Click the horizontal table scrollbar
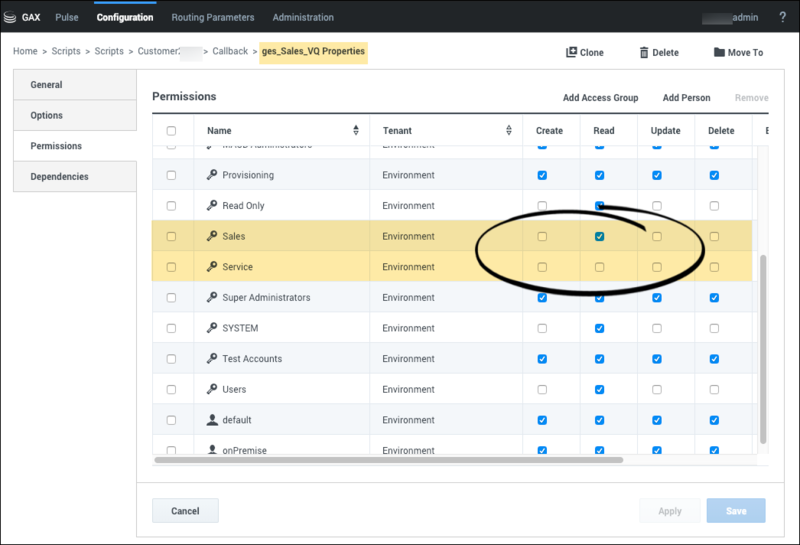The width and height of the screenshot is (800, 545). (x=388, y=460)
